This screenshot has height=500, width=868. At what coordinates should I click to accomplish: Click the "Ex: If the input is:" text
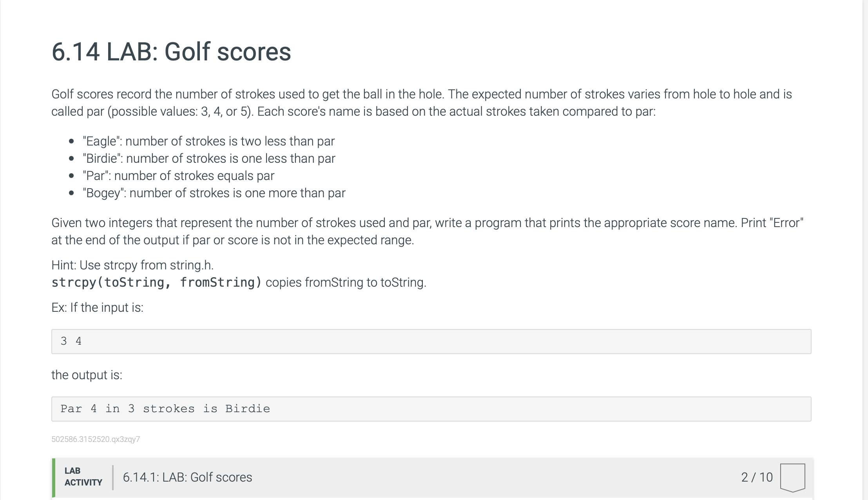click(97, 307)
